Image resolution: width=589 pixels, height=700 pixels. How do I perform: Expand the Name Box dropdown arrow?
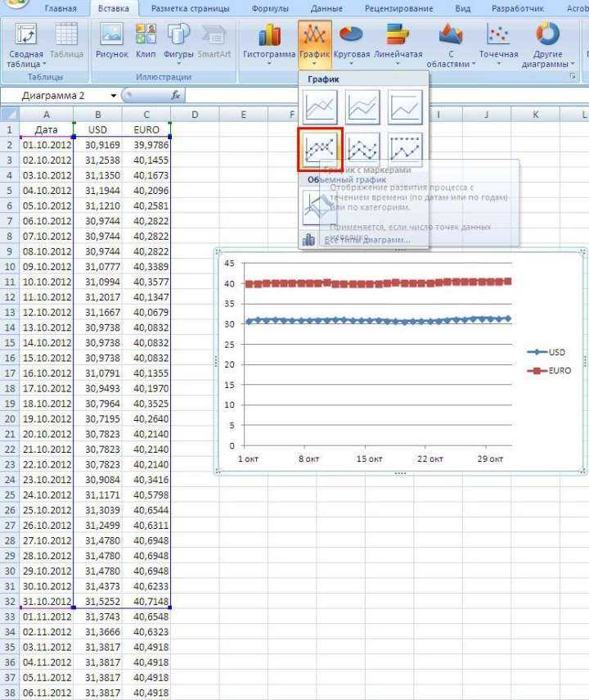pyautogui.click(x=114, y=96)
